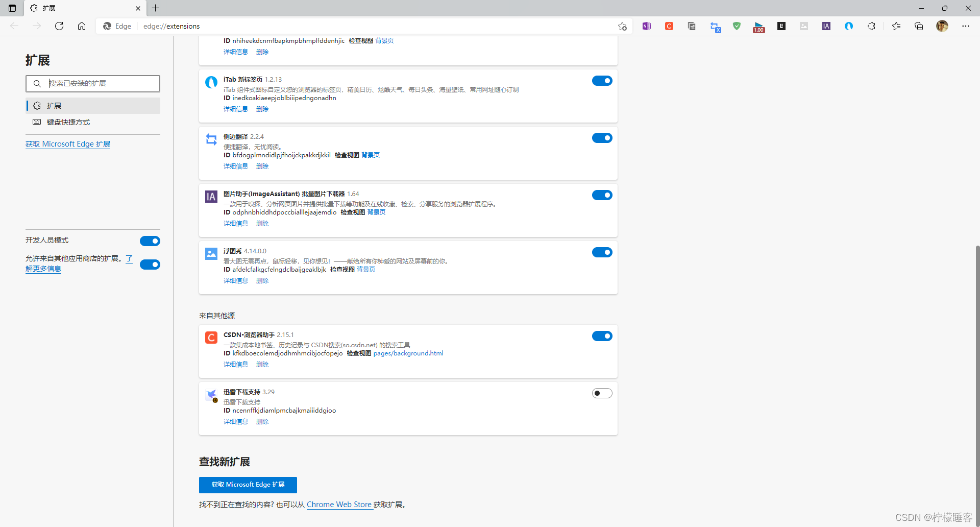This screenshot has height=527, width=980.
Task: Click the copy-page extension icon in toolbar
Action: click(692, 26)
